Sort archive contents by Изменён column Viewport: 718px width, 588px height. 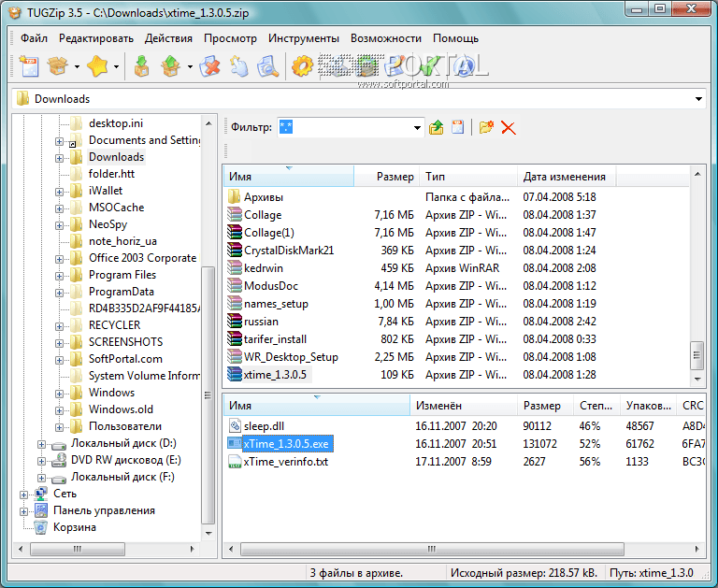point(464,406)
